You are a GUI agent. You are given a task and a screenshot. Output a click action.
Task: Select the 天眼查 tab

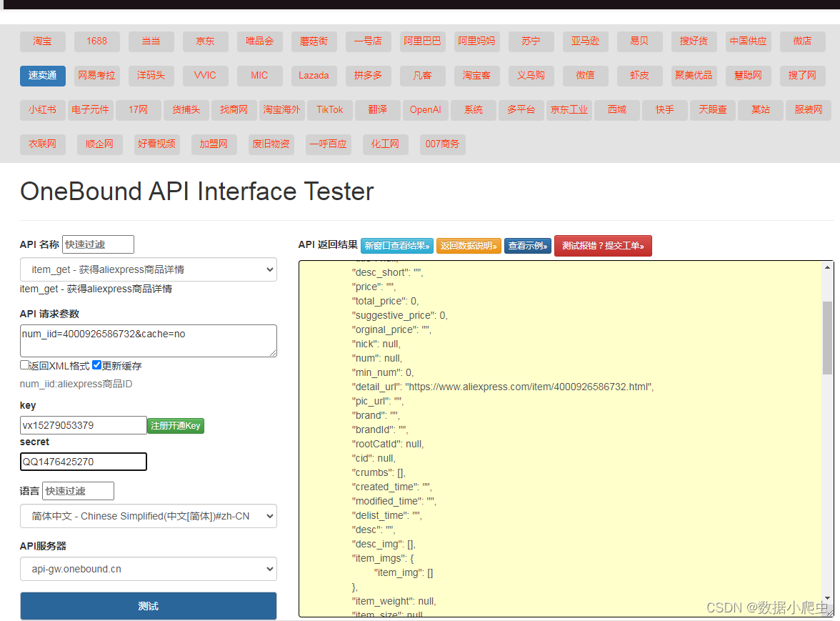713,110
